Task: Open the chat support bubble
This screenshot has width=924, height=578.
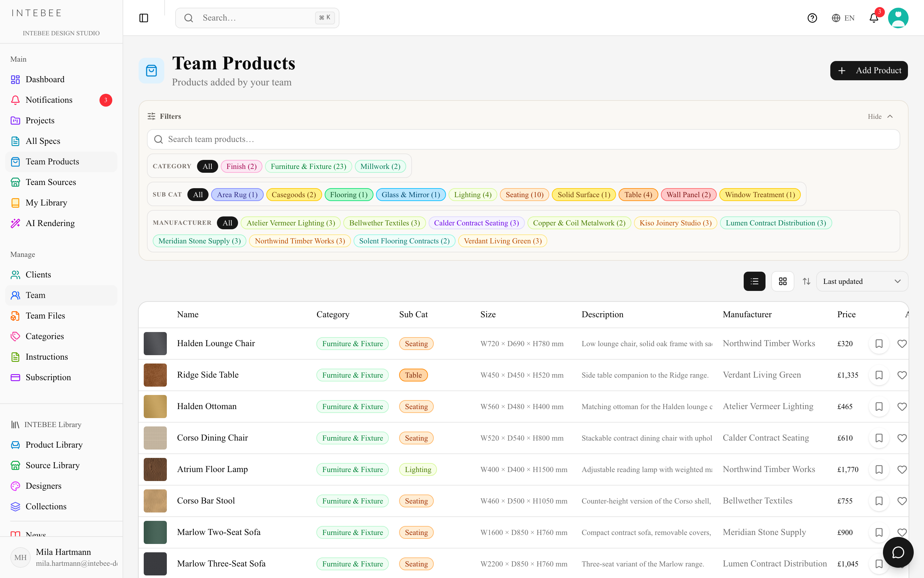Action: point(898,552)
